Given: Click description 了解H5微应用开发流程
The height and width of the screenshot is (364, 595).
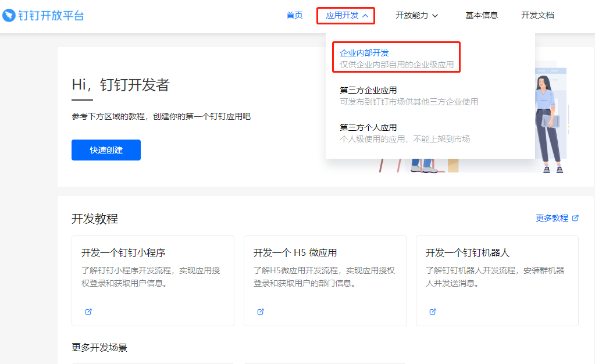Looking at the screenshot, I should [325, 277].
